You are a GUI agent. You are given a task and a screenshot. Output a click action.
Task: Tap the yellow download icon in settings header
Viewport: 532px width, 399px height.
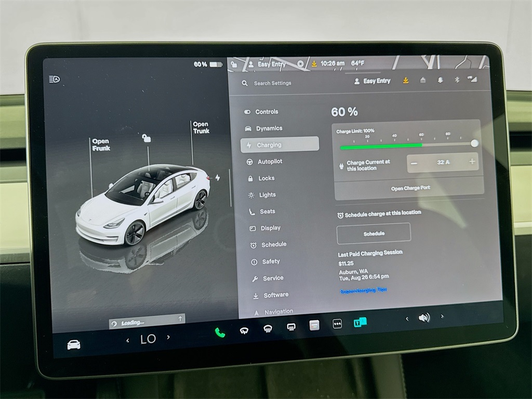(405, 81)
